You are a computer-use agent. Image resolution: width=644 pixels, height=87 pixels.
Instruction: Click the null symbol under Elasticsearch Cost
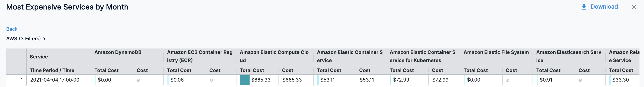(581, 80)
